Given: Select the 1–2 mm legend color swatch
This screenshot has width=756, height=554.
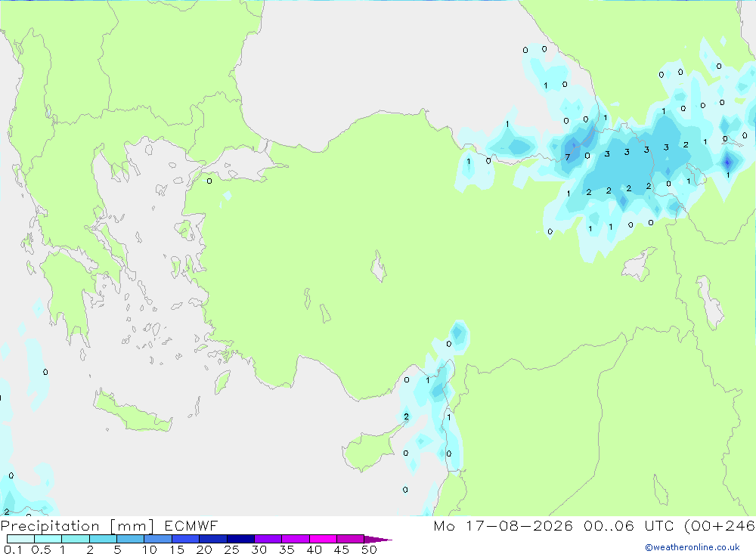Looking at the screenshot, I should [x=76, y=539].
